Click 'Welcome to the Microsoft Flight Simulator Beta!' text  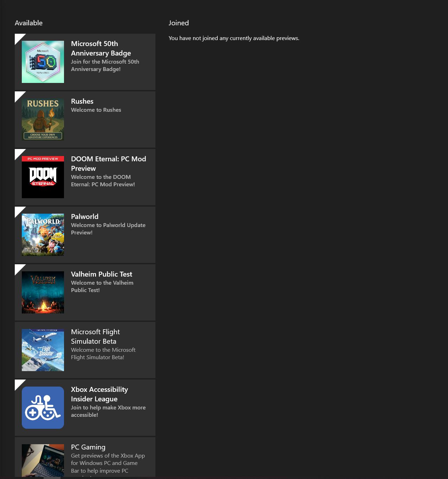[x=103, y=354]
